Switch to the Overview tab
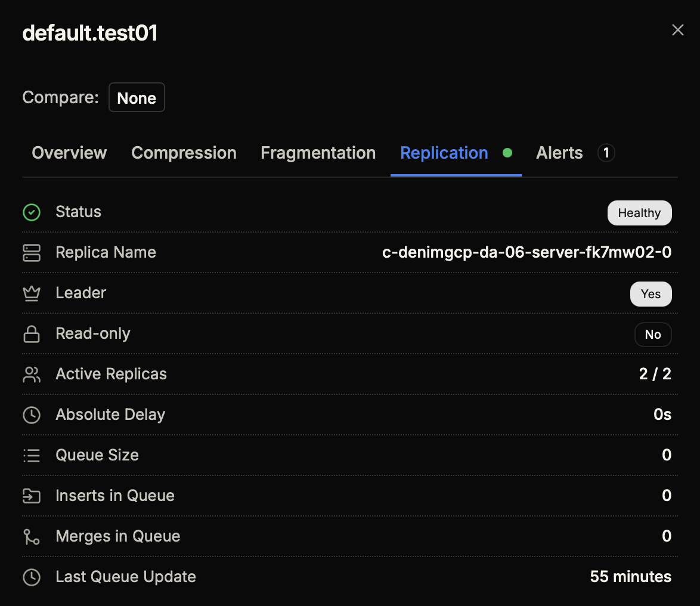 [69, 153]
